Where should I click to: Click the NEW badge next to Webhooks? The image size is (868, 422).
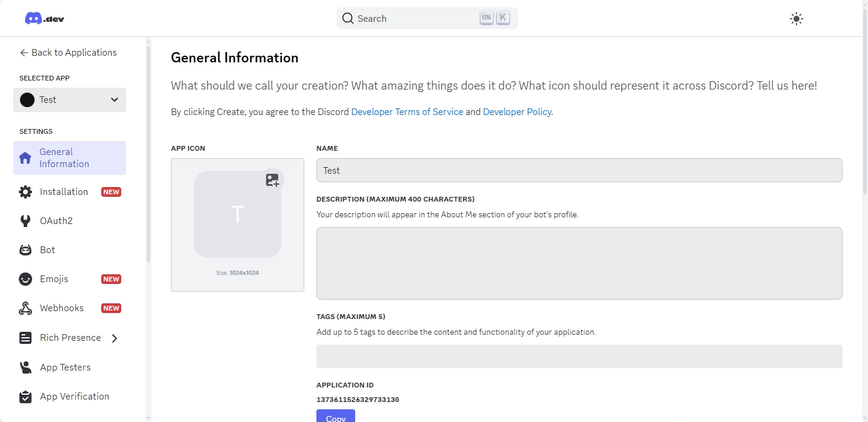pos(112,308)
